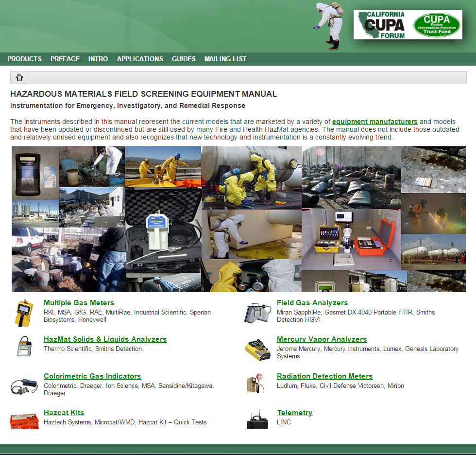Open the Multiple Gas Meters link
Viewport: 476px width, 455px height.
click(79, 302)
